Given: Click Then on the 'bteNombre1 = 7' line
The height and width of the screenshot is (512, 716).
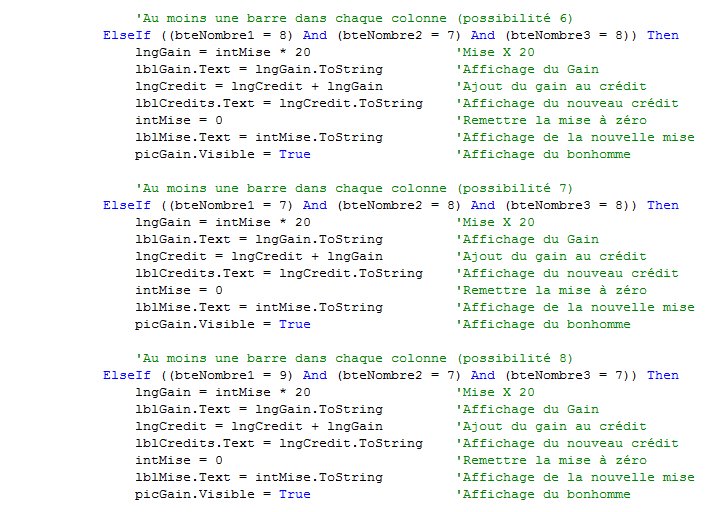Looking at the screenshot, I should 663,205.
